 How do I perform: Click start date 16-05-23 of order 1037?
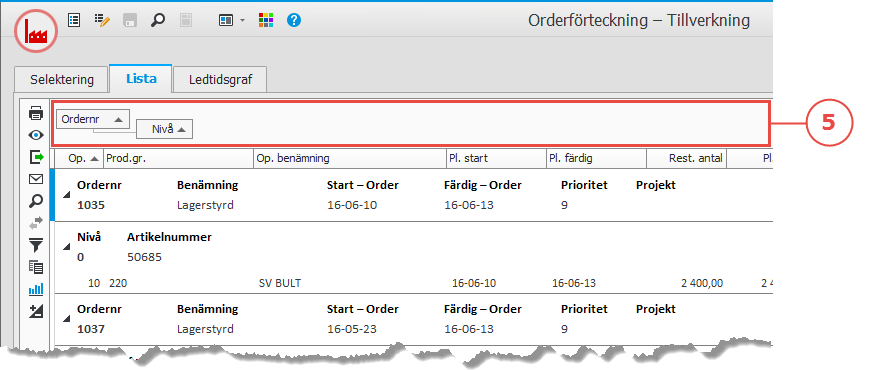[x=352, y=329]
